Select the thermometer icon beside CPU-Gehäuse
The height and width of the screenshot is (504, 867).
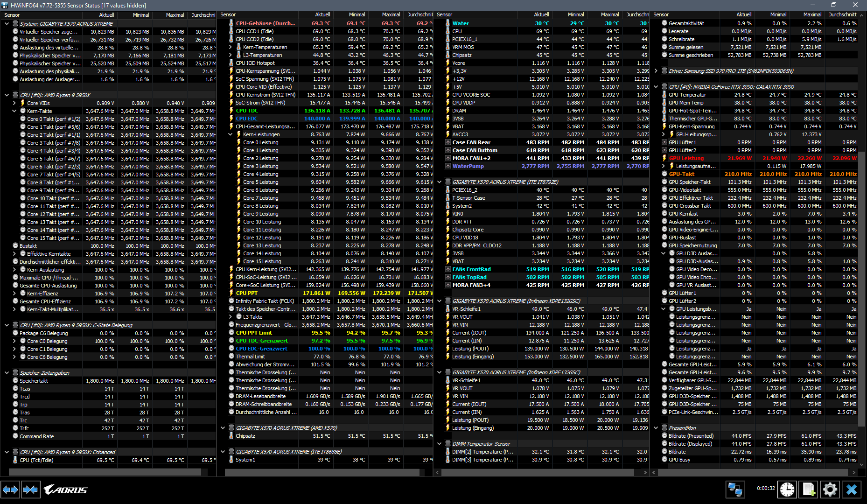click(230, 22)
